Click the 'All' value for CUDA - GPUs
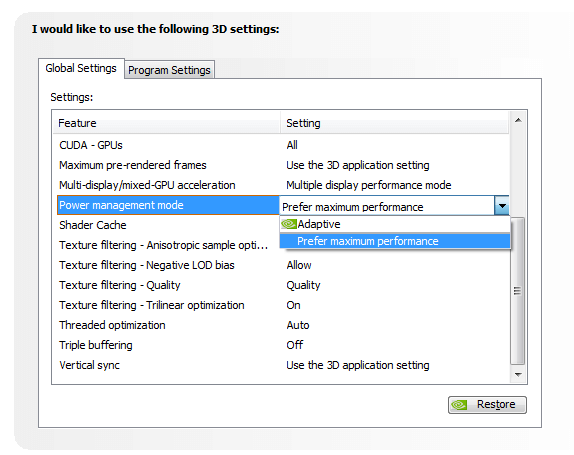 click(x=292, y=145)
